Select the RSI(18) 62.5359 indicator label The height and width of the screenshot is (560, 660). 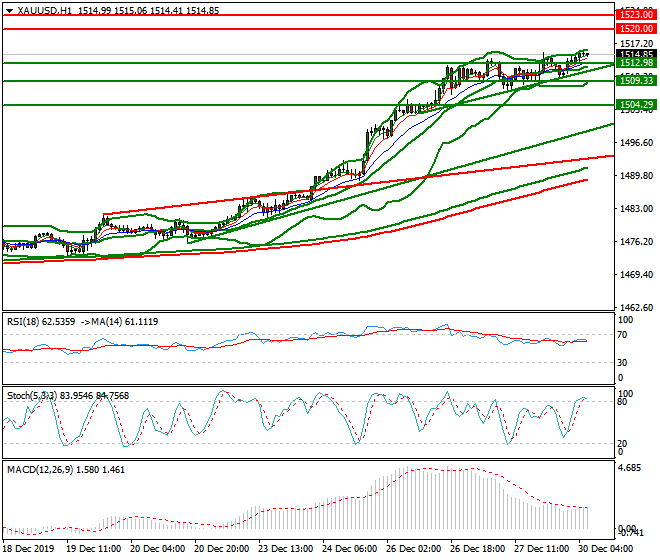coord(41,322)
